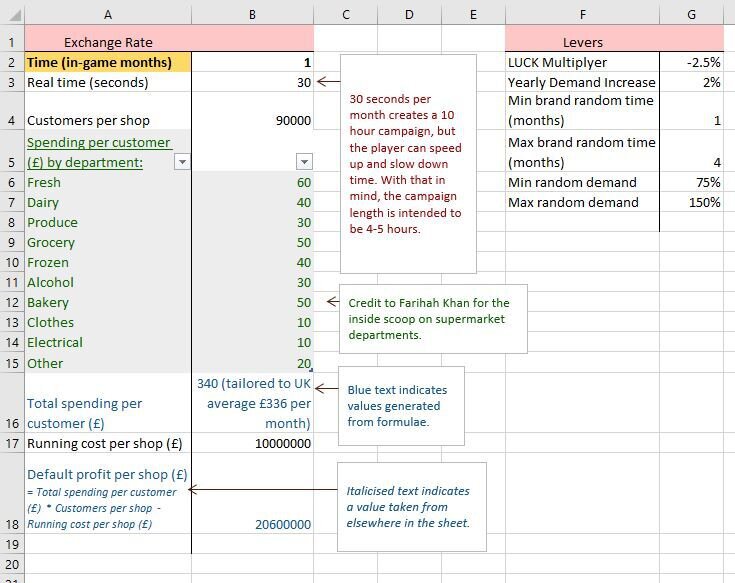Viewport: 735px width, 583px height.
Task: Open filter dropdown in cell B5
Action: [x=304, y=162]
